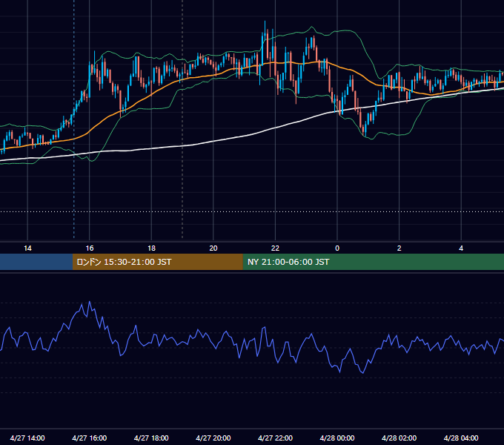Click the 4/27 18:00 date label
Viewport: 504px width, 445px height.
click(x=151, y=438)
